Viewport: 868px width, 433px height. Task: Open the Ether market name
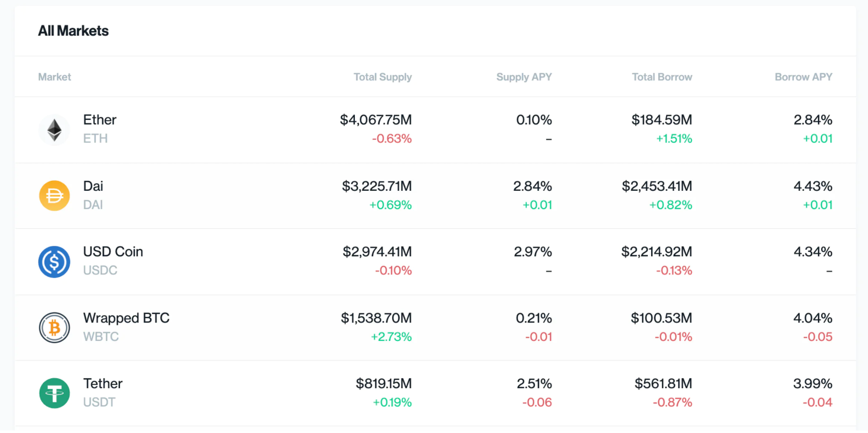pos(100,120)
